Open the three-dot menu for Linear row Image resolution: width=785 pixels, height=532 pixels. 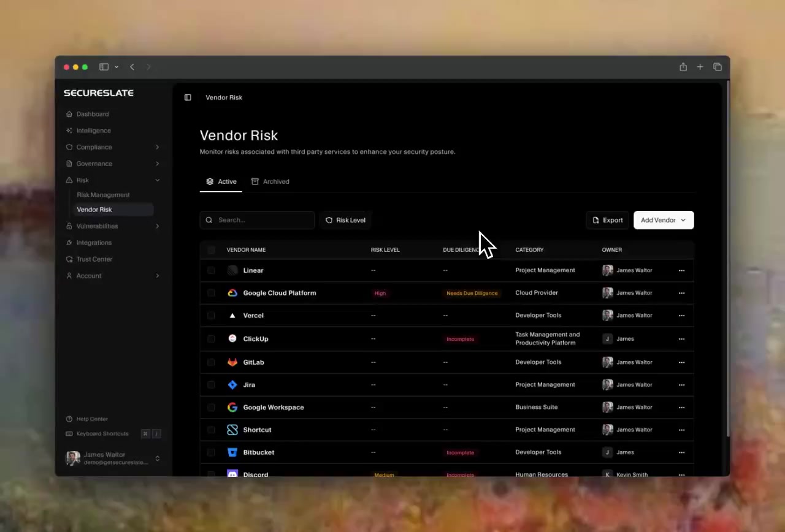(x=681, y=270)
